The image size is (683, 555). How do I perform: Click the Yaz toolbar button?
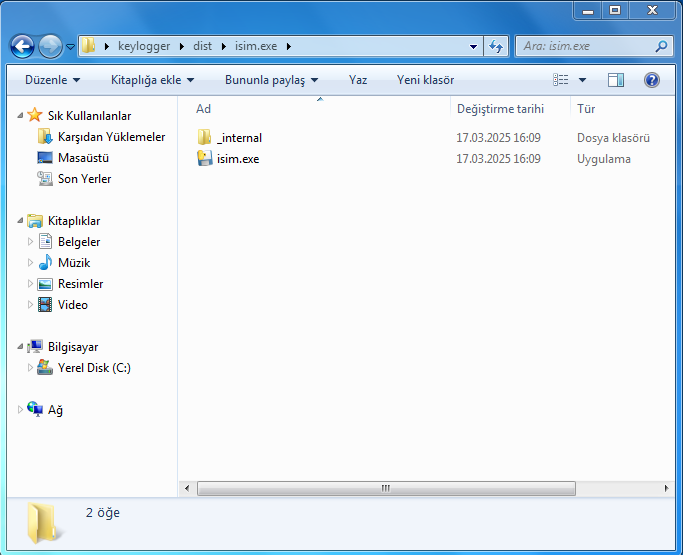click(x=358, y=80)
